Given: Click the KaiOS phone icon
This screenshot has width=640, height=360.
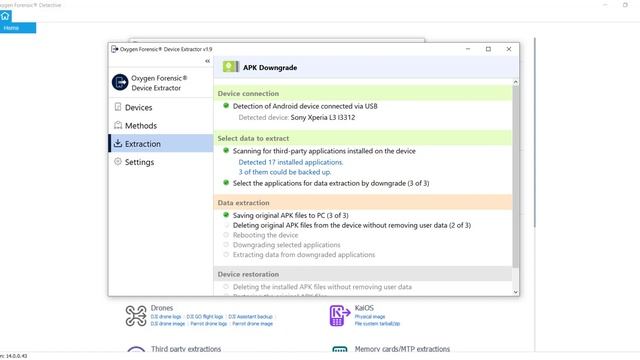Looking at the screenshot, I should pyautogui.click(x=340, y=316).
